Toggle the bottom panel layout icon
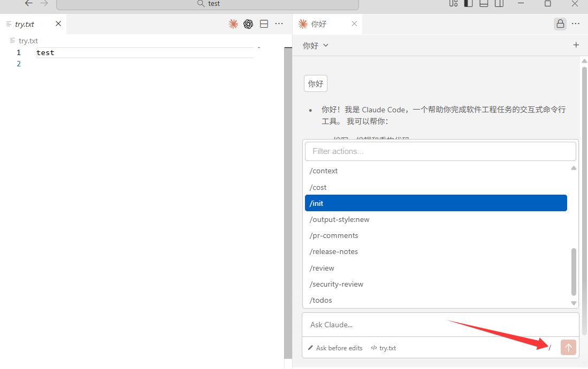The image size is (588, 369). [x=484, y=4]
